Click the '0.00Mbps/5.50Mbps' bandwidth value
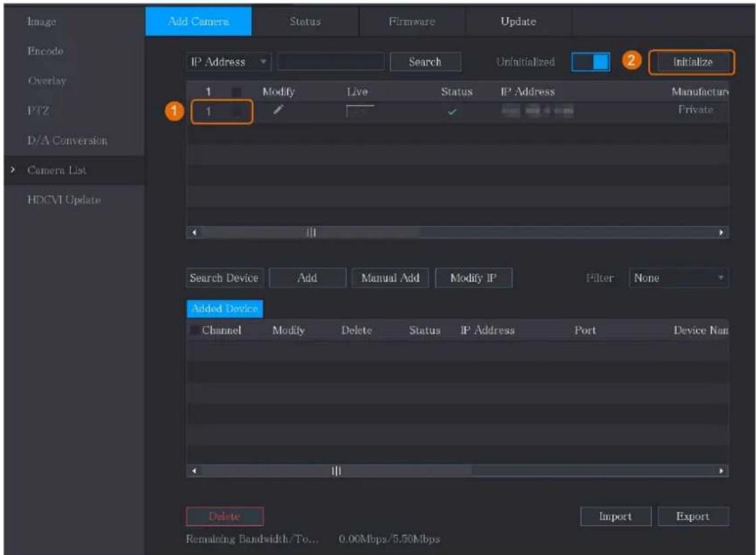The height and width of the screenshot is (555, 756). point(389,539)
